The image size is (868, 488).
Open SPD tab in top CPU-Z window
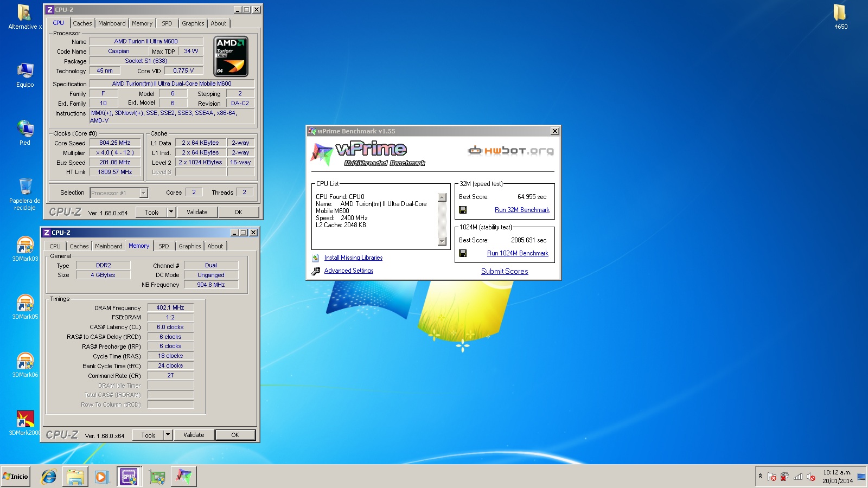[167, 23]
